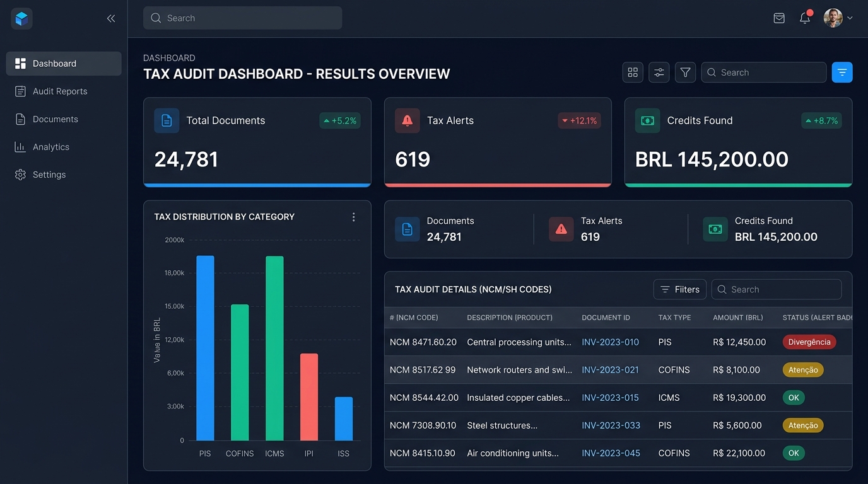Click Atenção badge for INV-2023-021

(803, 370)
